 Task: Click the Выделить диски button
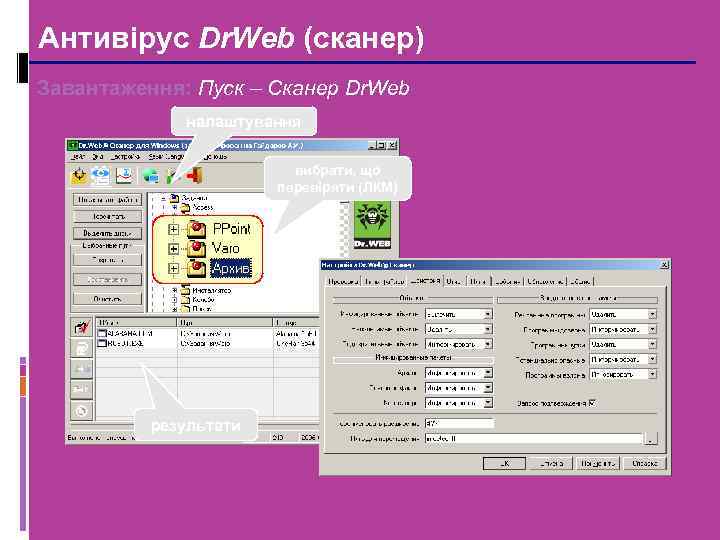[107, 233]
